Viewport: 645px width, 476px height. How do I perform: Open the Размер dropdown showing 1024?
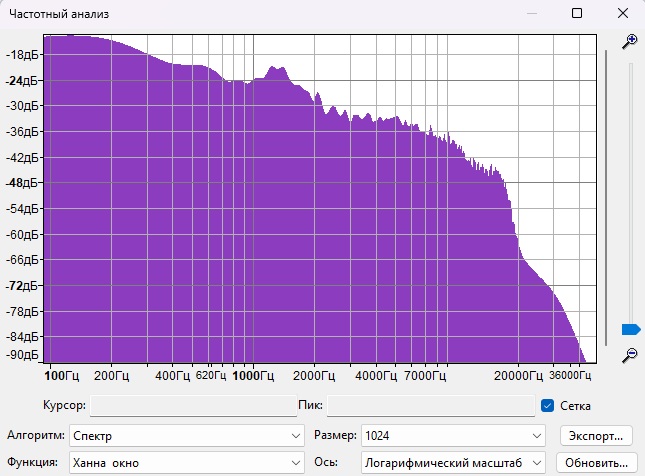[453, 436]
